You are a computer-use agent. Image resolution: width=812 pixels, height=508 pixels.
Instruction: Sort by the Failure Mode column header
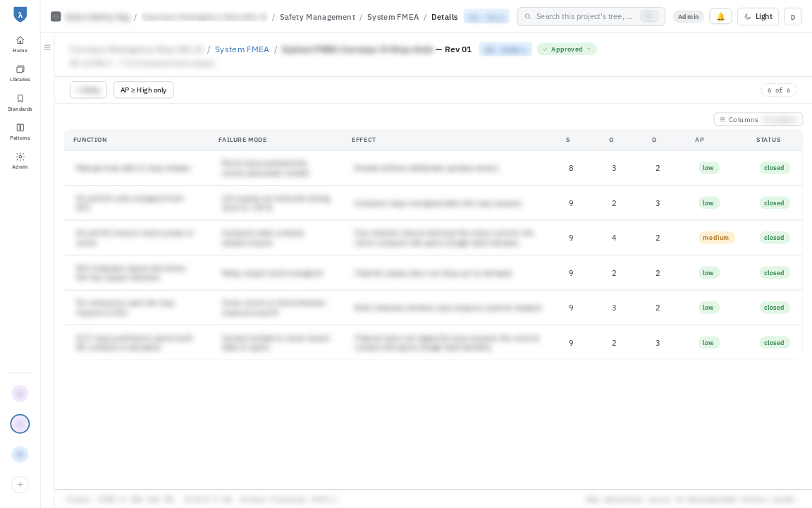(x=242, y=140)
